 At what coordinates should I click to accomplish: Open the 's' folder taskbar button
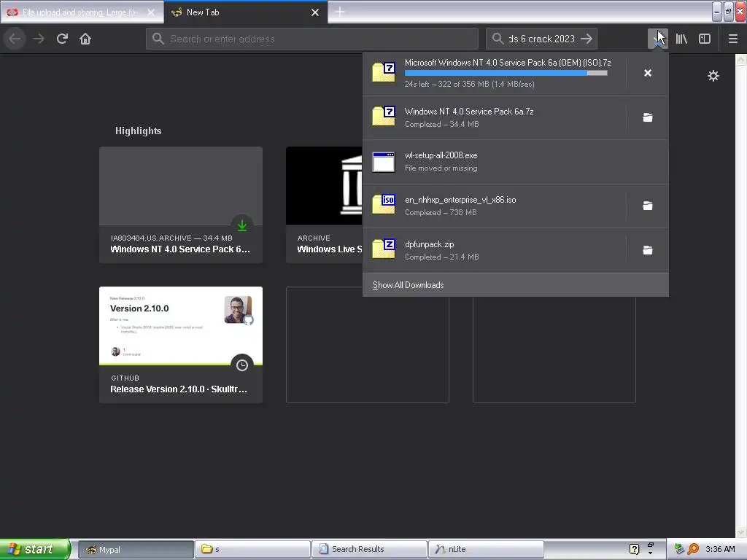(252, 549)
